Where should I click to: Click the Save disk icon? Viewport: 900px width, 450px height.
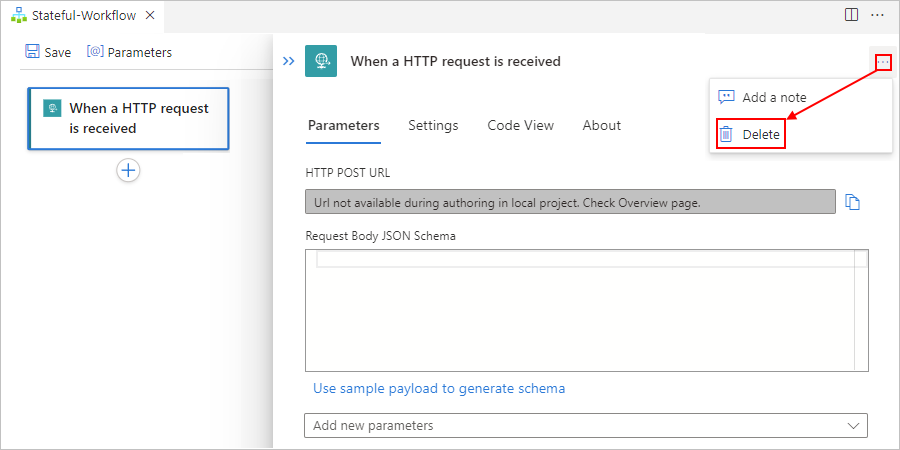click(33, 52)
